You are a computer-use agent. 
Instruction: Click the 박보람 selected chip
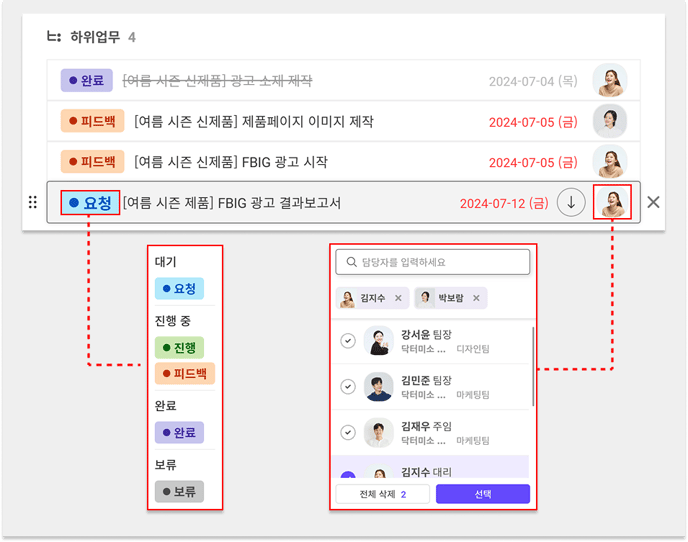click(x=451, y=298)
